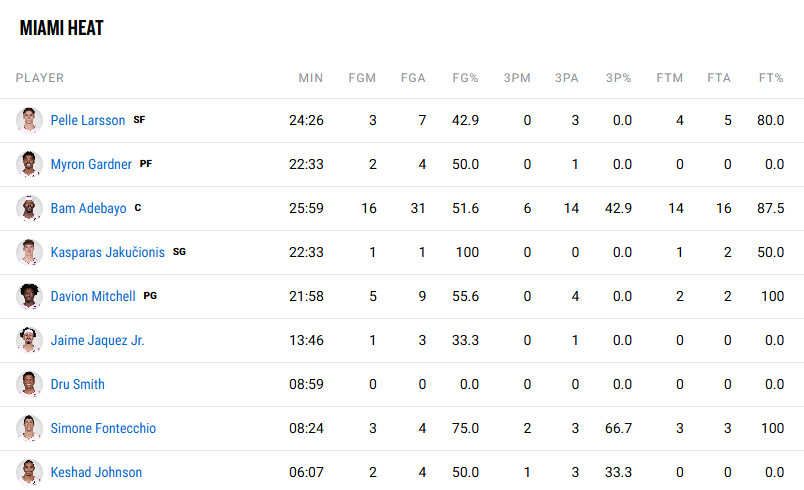
Task: Sort by the FG% column header
Action: [465, 78]
